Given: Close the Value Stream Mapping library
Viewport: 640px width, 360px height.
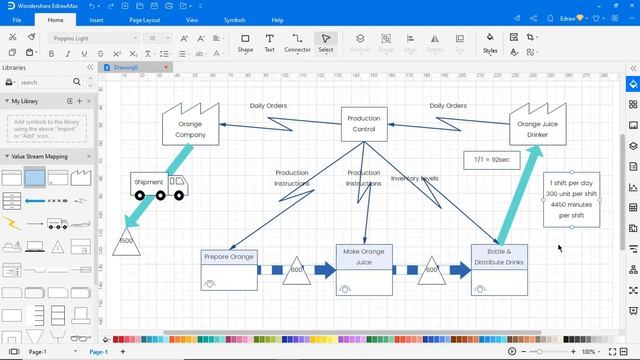Looking at the screenshot, I should point(89,156).
